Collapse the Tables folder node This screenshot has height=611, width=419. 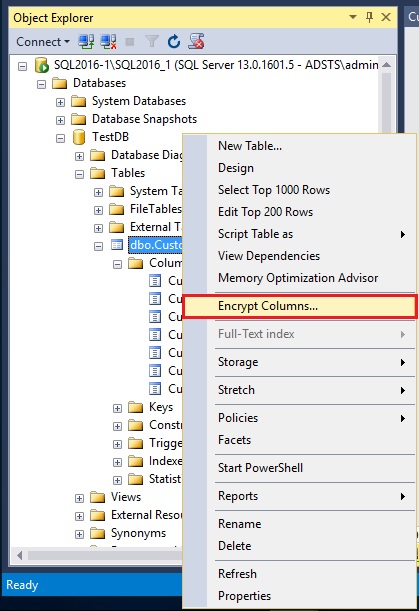coord(80,174)
